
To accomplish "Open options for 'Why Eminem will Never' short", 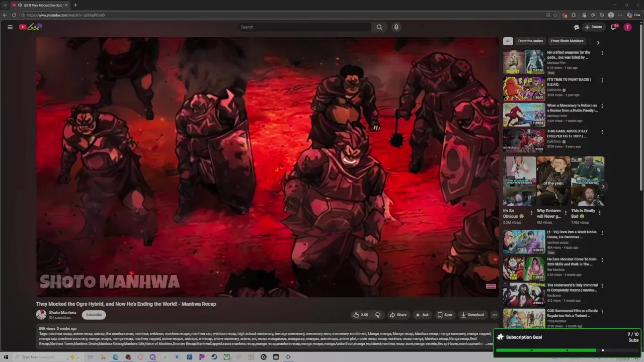I will click(566, 213).
